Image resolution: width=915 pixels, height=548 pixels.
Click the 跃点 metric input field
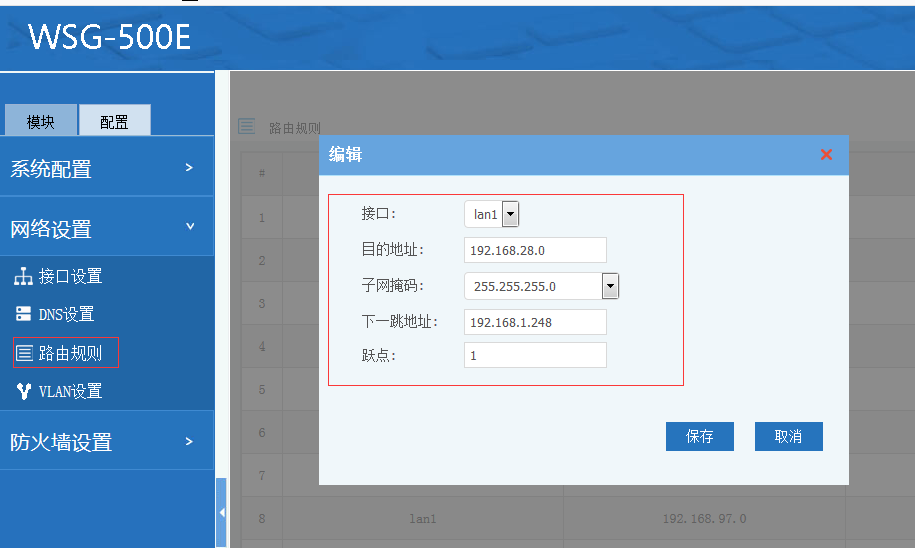coord(535,355)
